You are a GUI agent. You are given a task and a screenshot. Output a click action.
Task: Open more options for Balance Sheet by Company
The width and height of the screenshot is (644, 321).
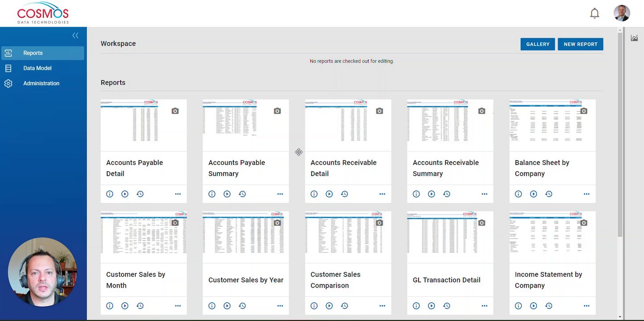click(586, 194)
